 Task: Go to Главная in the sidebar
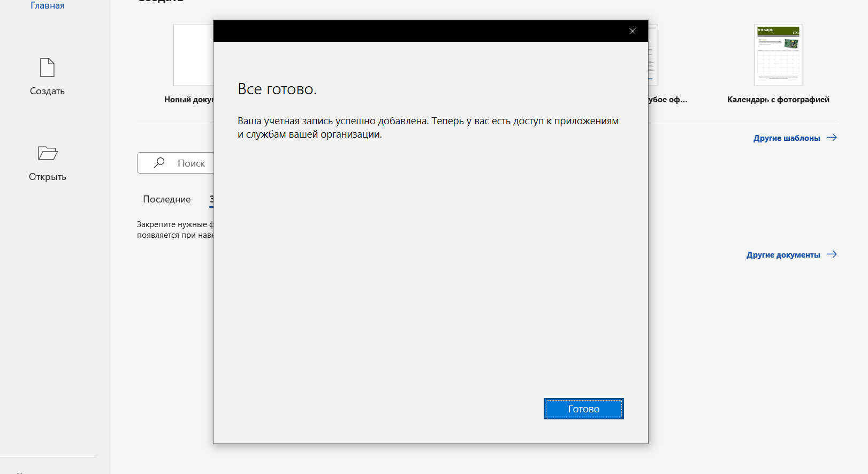click(x=47, y=5)
